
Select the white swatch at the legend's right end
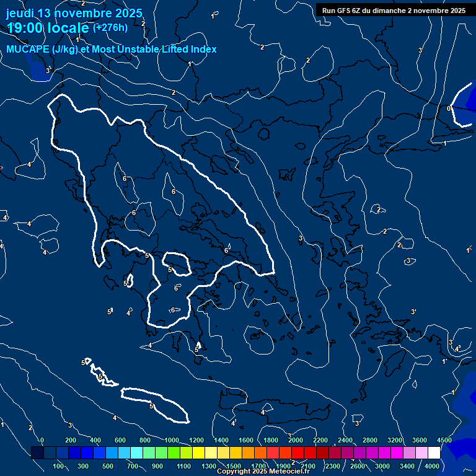point(434,453)
